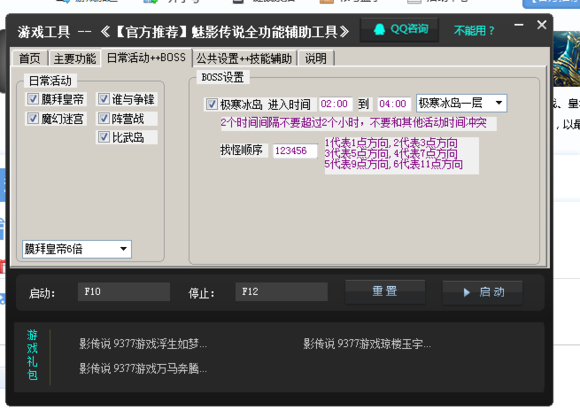Open the 膜拜皇帝6倍 dropdown
Viewport: 580px width, 410px height.
(77, 249)
